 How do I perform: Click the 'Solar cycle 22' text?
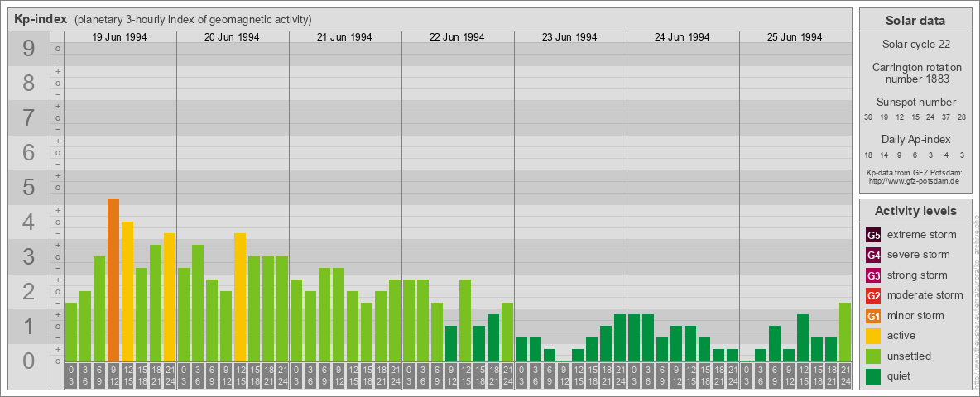click(915, 45)
